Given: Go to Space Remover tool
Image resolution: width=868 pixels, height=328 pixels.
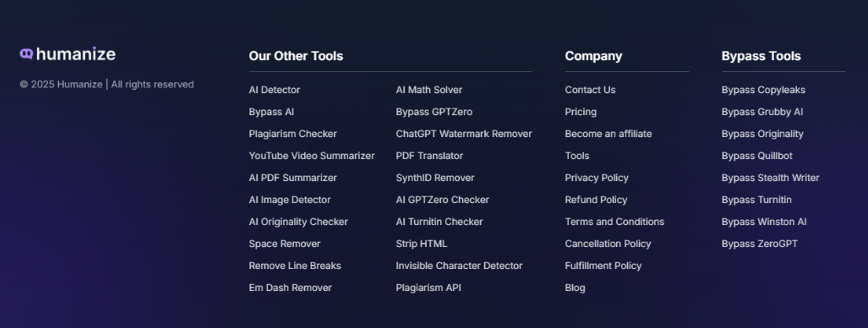Looking at the screenshot, I should [x=285, y=244].
